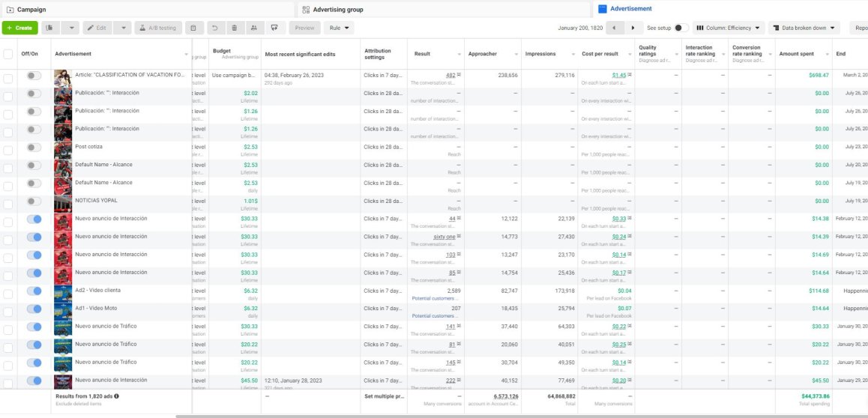Open thumbnail of NOTICIAS YOPAL ad
The height and width of the screenshot is (418, 868).
[x=62, y=204]
